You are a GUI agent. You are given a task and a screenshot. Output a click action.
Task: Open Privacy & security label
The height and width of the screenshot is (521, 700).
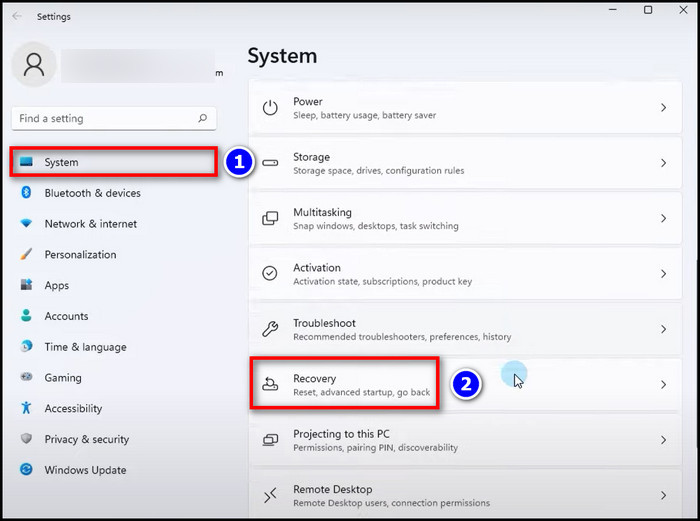(x=87, y=439)
